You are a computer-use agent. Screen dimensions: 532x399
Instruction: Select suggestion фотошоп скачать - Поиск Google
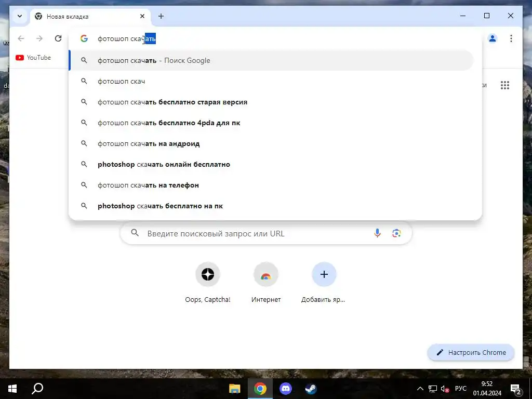(x=271, y=60)
